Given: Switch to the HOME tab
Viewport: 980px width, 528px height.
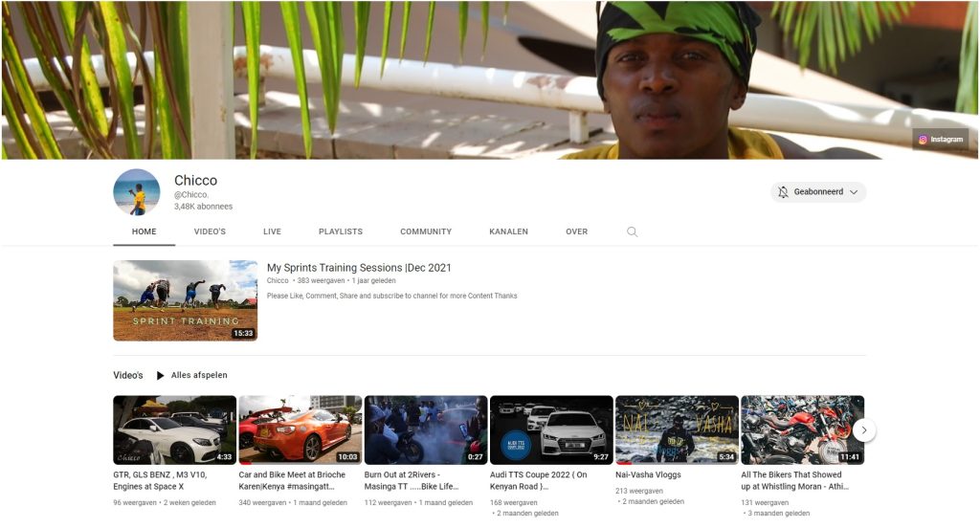Looking at the screenshot, I should [144, 231].
